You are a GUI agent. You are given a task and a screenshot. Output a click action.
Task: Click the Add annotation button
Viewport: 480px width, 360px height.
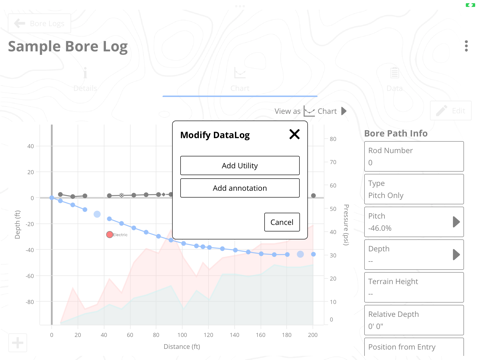tap(240, 188)
